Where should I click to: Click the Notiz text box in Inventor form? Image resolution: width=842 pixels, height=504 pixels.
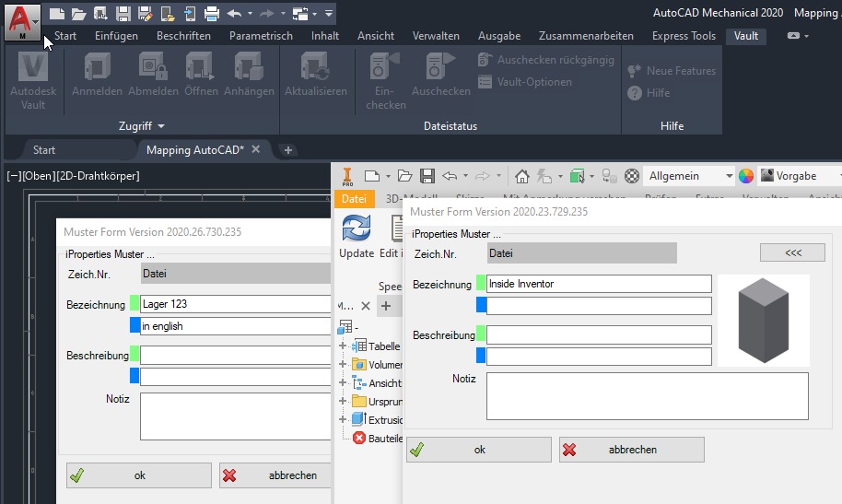click(x=647, y=395)
